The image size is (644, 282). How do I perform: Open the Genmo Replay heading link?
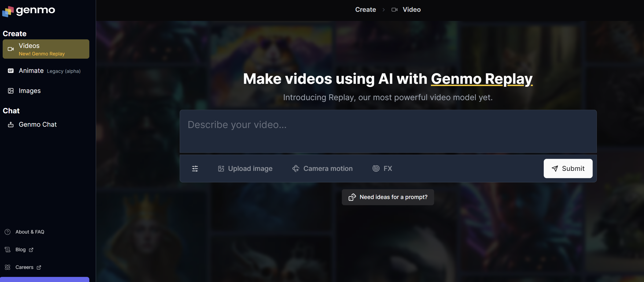482,79
